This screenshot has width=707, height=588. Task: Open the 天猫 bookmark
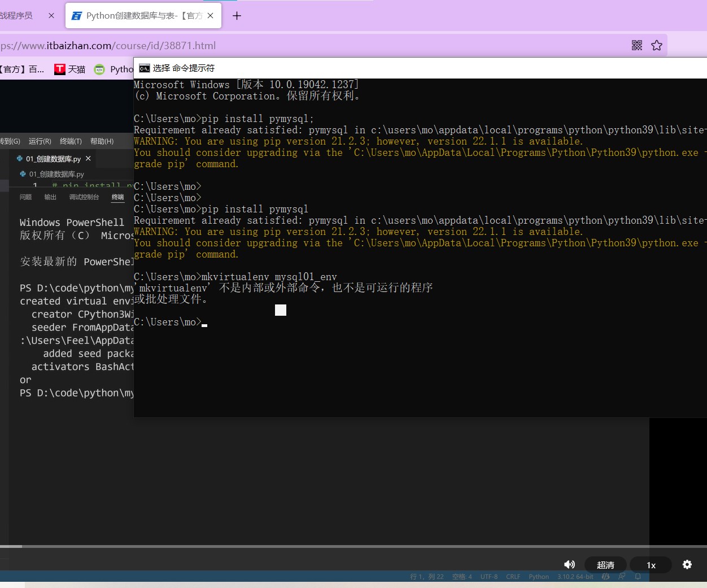70,69
